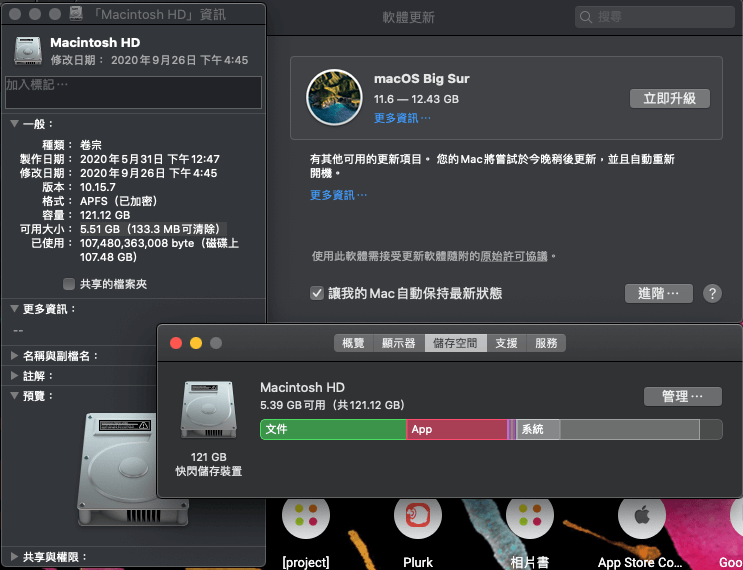Enable the 共享的檔案夾 checkbox
Image resolution: width=743 pixels, height=570 pixels.
point(69,284)
